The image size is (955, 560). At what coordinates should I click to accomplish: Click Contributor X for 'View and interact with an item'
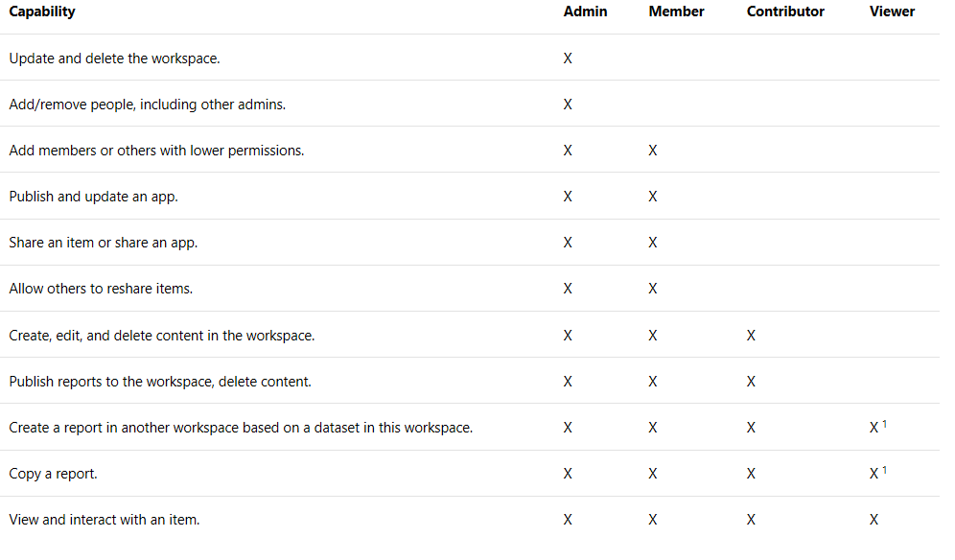751,520
